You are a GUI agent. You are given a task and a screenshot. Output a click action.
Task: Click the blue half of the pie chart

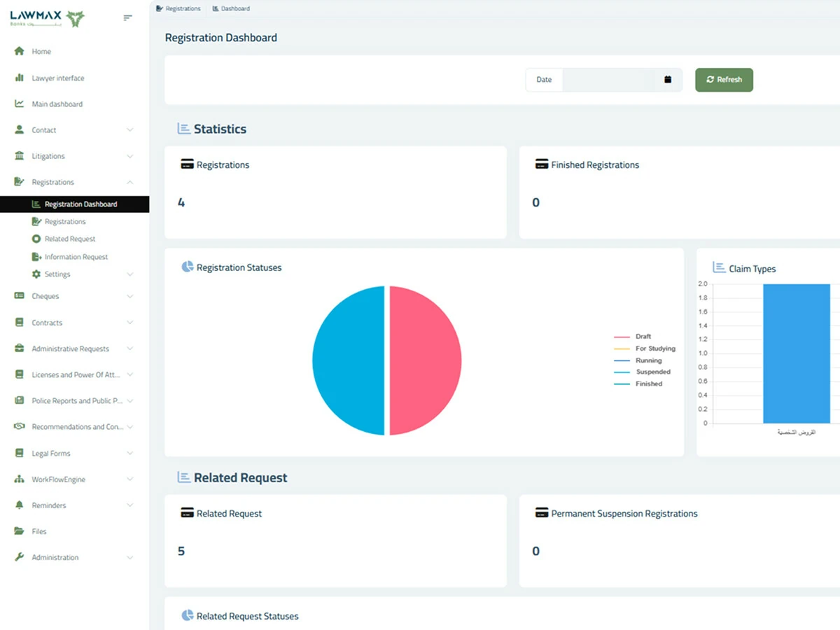pos(349,360)
